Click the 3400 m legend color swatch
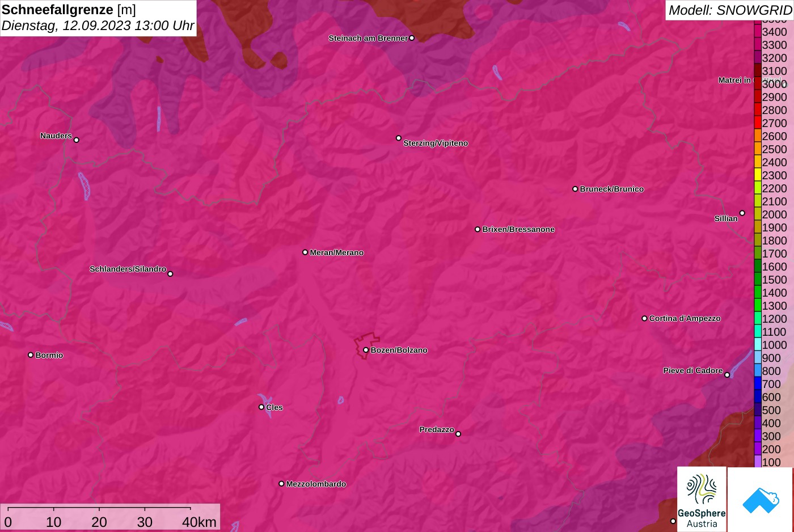This screenshot has height=532, width=794. click(x=758, y=31)
